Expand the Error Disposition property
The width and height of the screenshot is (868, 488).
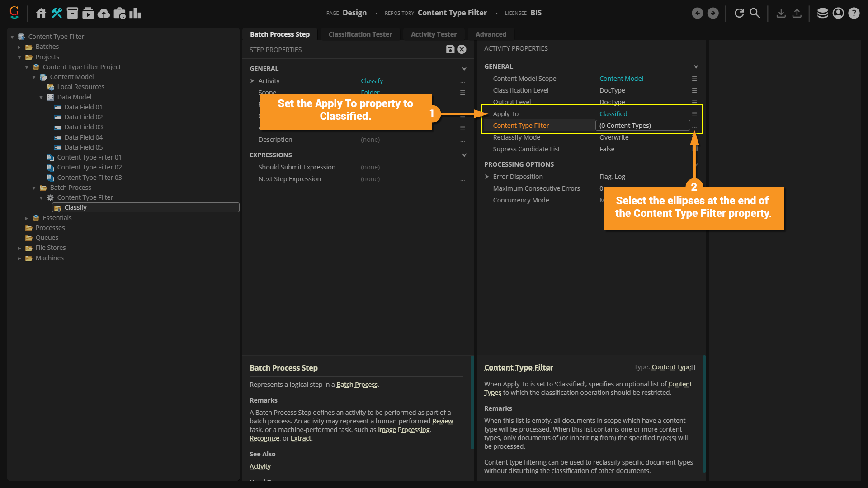[487, 177]
